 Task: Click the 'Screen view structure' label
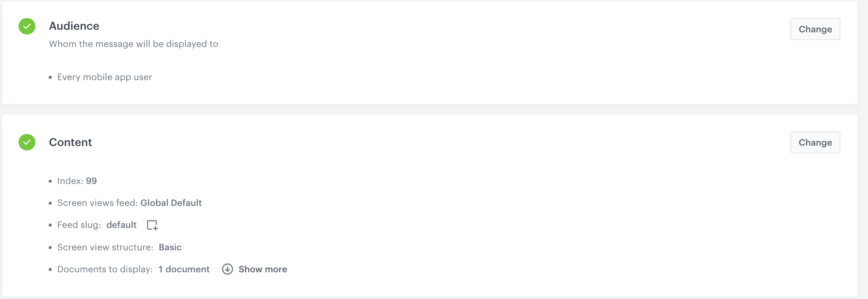[105, 247]
